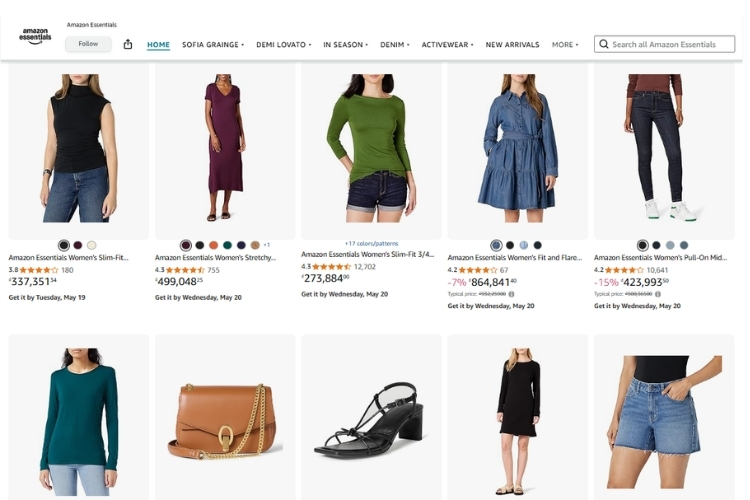Expand the Demi Lovato dropdown menu
The image size is (750, 500).
[x=284, y=45]
